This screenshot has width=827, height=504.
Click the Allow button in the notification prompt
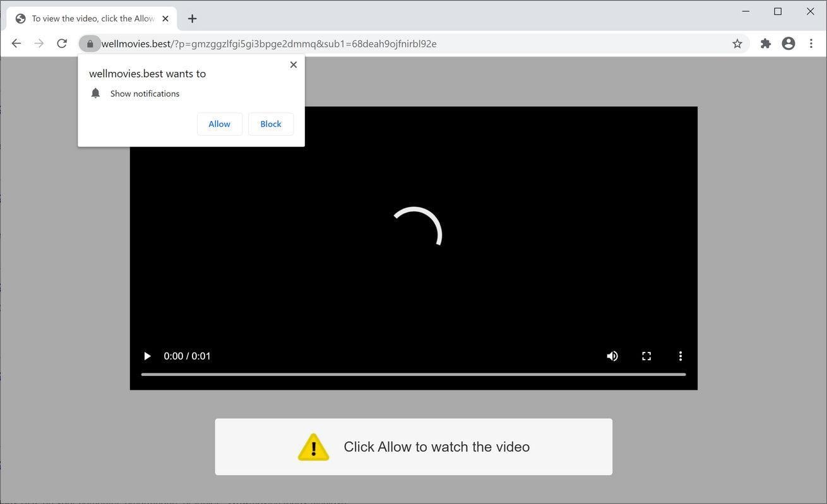219,124
